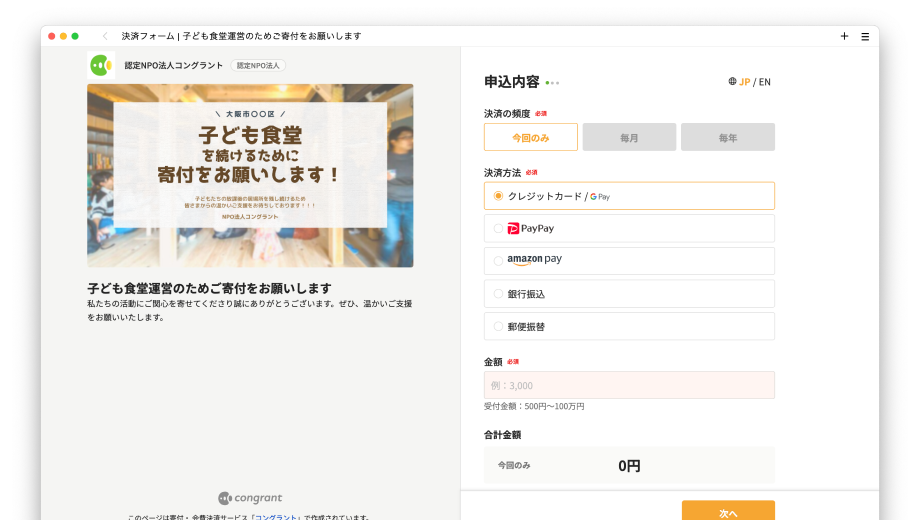The height and width of the screenshot is (520, 920).
Task: Choose PayPay radio button
Action: pyautogui.click(x=498, y=228)
